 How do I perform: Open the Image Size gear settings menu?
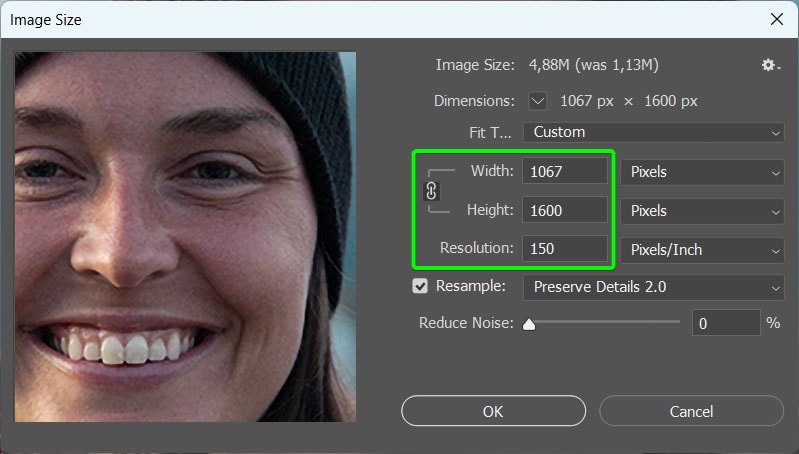click(x=769, y=65)
